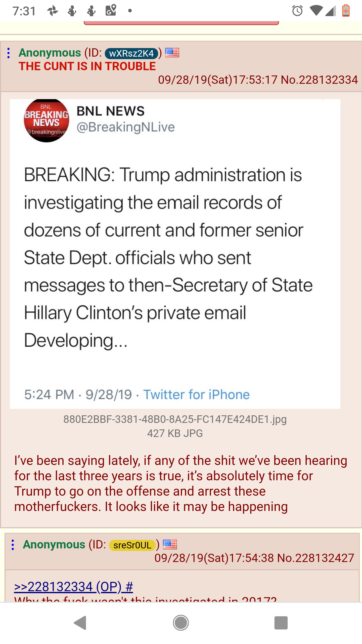Open the quoted reply link >>228132334

click(x=73, y=587)
